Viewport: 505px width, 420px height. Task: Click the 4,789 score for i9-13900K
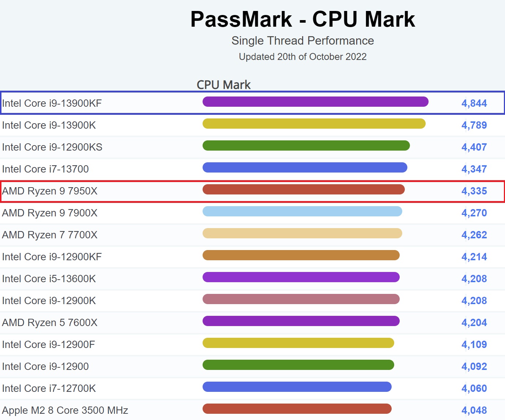point(474,125)
